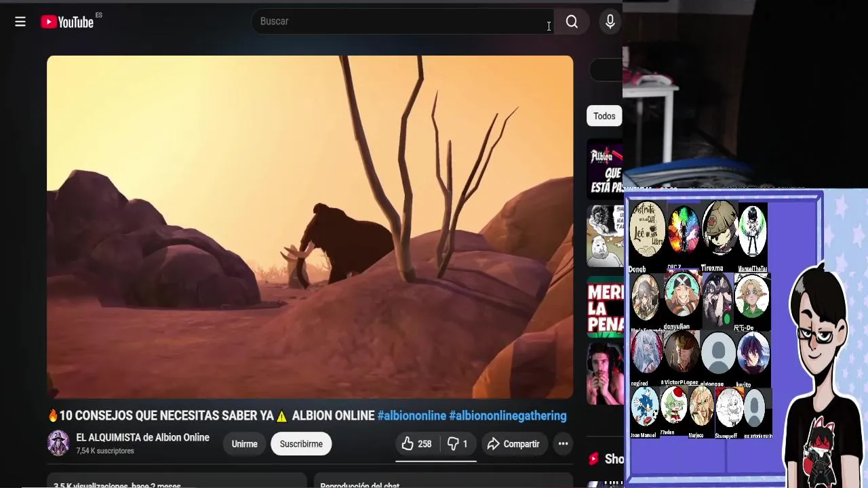Dislike the video with thumbs-down icon
The width and height of the screenshot is (868, 488).
(453, 444)
